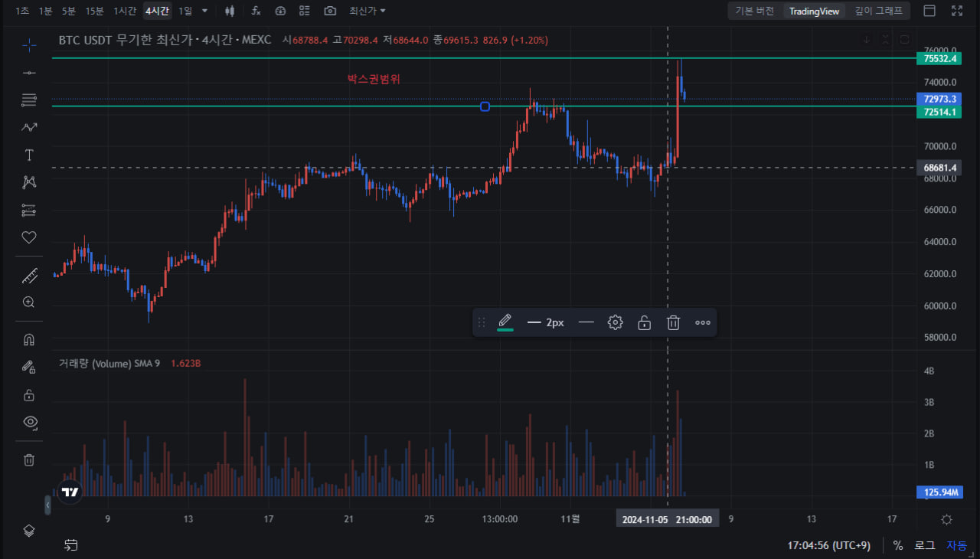
Task: Select the 박스권범위 text annotation
Action: tap(374, 78)
